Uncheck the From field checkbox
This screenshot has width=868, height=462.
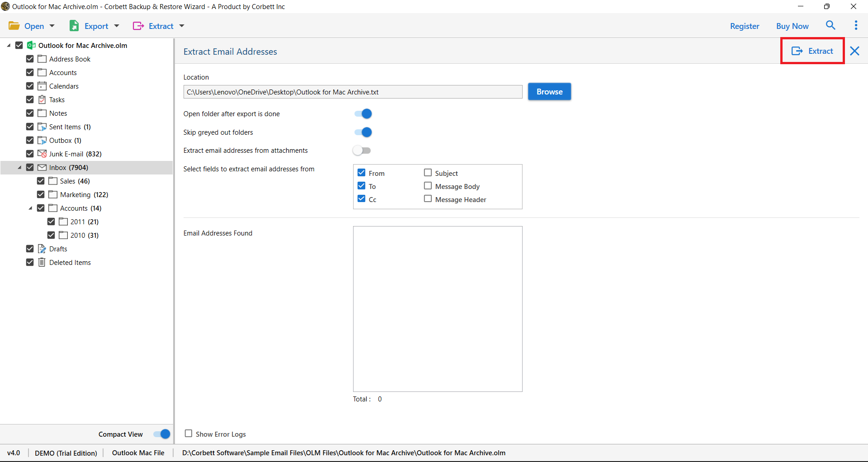(x=361, y=172)
